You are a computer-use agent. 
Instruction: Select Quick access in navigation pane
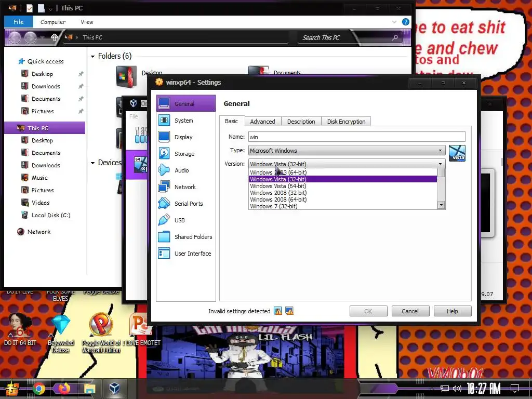45,61
